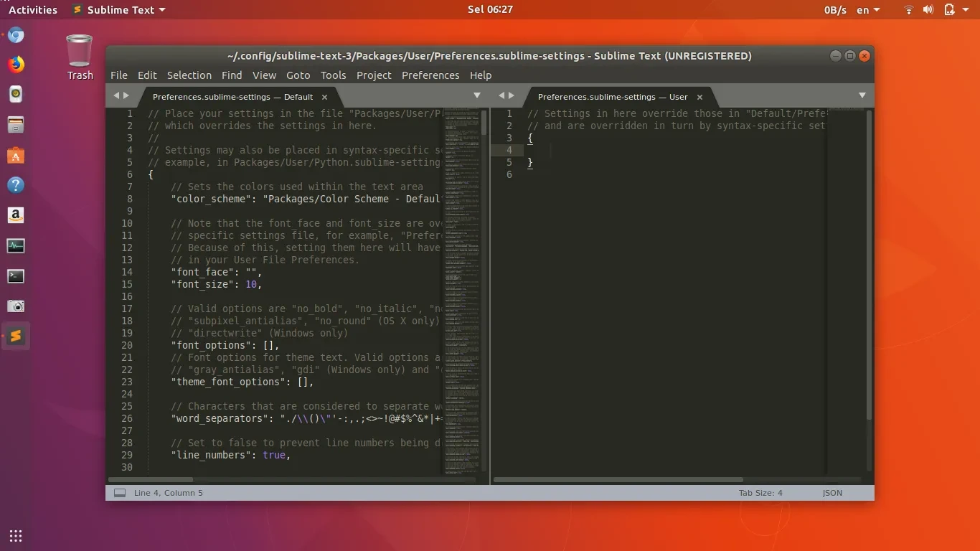The image size is (980, 551).
Task: Click the "font_face" setting line
Action: 217,272
